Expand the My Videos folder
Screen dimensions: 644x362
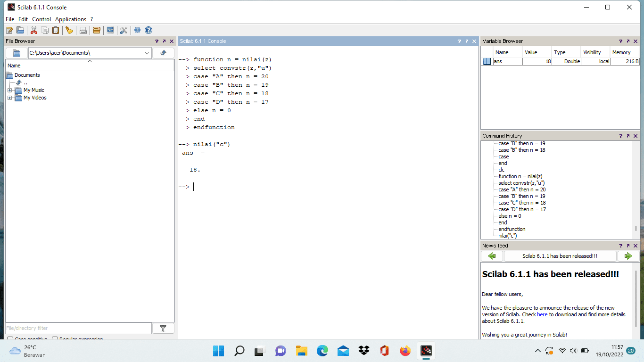(10, 98)
